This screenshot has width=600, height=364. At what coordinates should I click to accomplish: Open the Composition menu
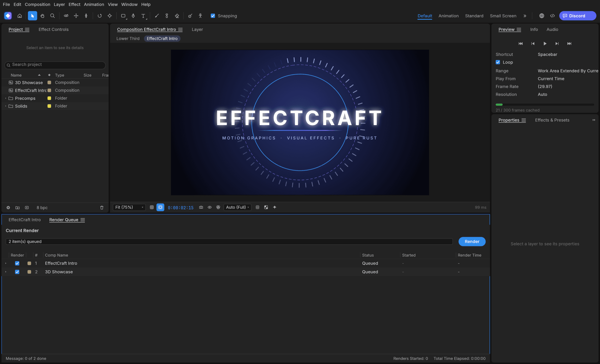(37, 4)
